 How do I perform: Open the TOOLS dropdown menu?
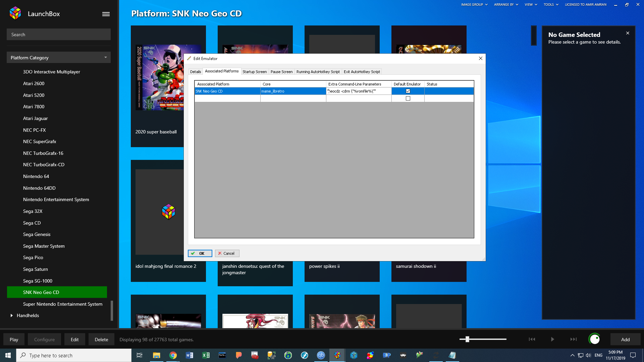click(551, 5)
